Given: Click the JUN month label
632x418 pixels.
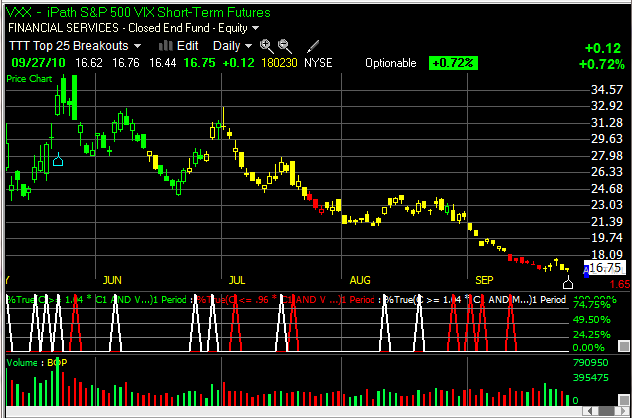Looking at the screenshot, I should click(112, 280).
